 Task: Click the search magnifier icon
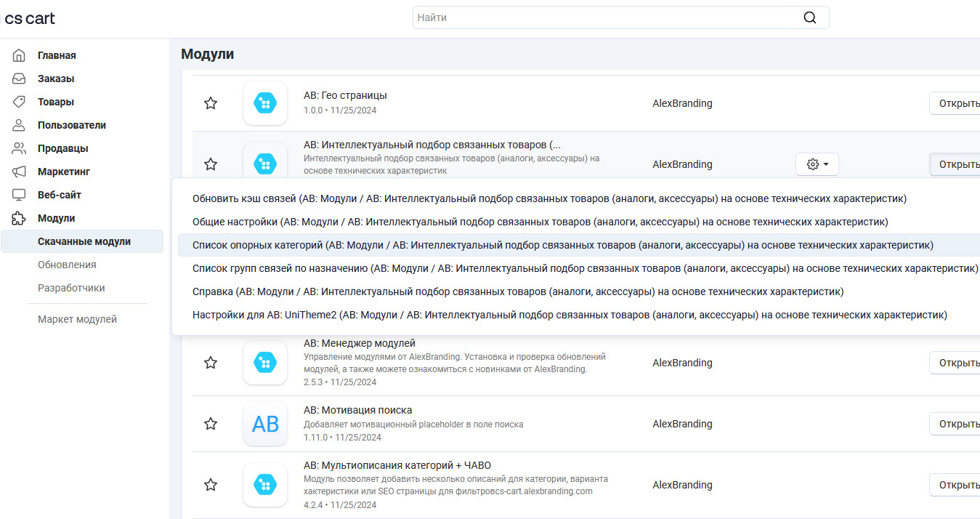pyautogui.click(x=810, y=18)
